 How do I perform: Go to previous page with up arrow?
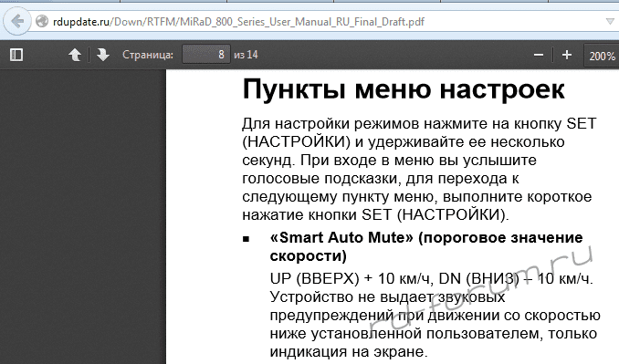[75, 55]
